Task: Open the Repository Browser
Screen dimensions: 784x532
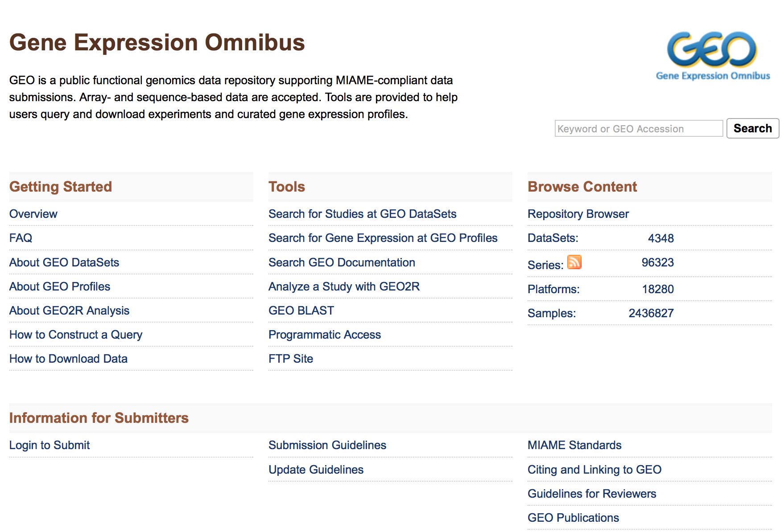Action: [x=578, y=214]
